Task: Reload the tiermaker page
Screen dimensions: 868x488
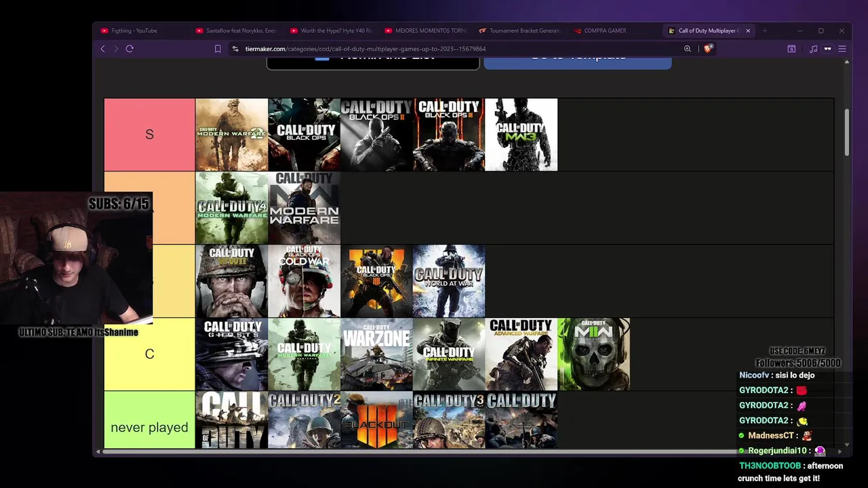Action: (130, 49)
